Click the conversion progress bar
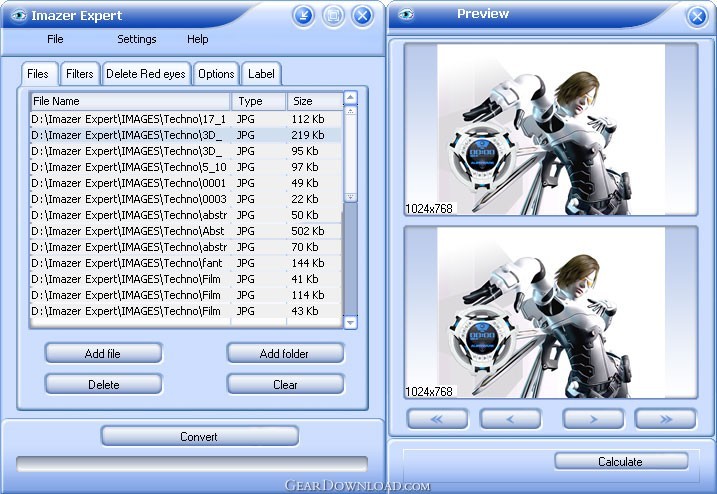The image size is (717, 494). click(192, 463)
